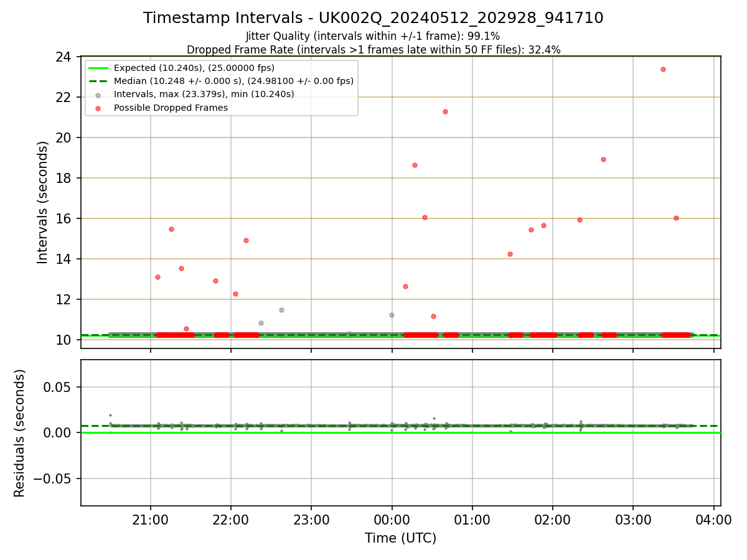
Task: Click the red dot marker in the legend
Action: (99, 108)
